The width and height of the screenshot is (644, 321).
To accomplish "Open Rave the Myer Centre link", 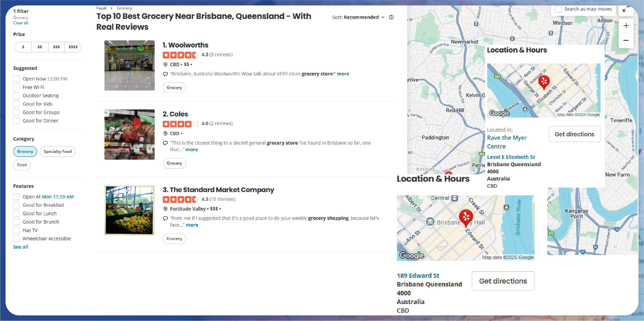I will 507,142.
